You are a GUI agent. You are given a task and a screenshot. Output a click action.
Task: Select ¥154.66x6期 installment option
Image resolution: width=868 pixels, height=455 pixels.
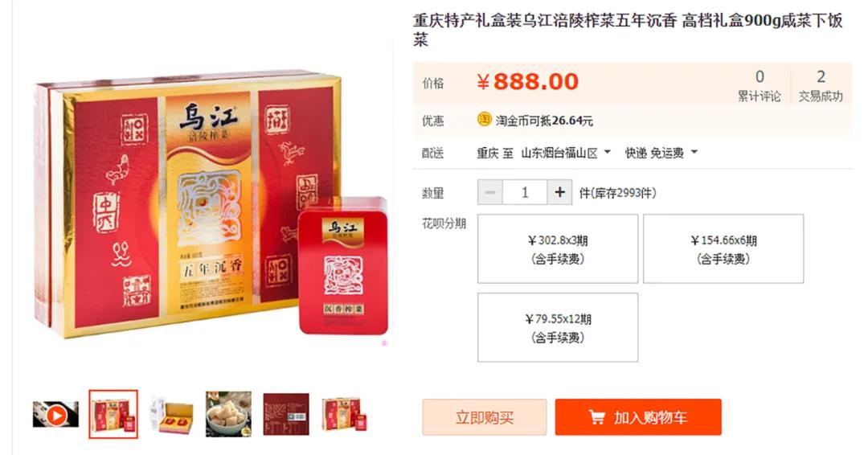click(723, 249)
